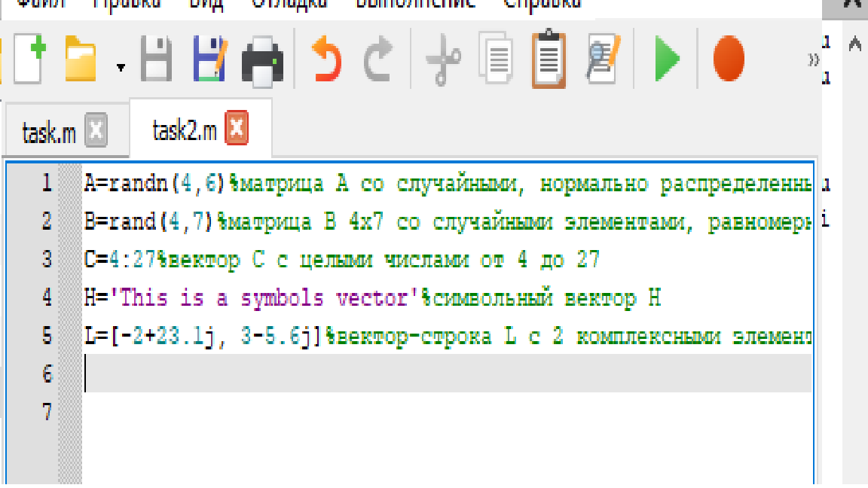Toggle breakpoint using the red circle icon
This screenshot has height=488, width=868.
tap(728, 60)
